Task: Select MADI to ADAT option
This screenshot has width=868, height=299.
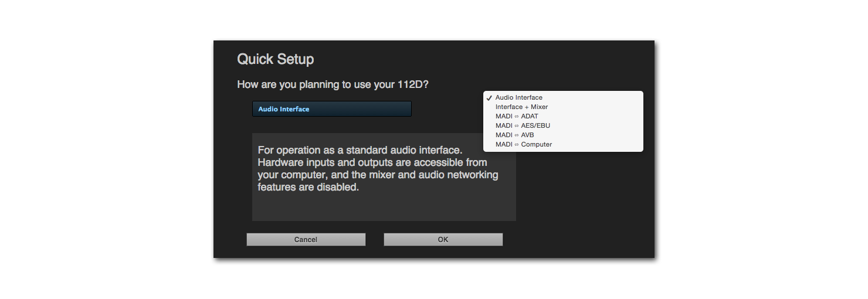Action: [x=516, y=117]
